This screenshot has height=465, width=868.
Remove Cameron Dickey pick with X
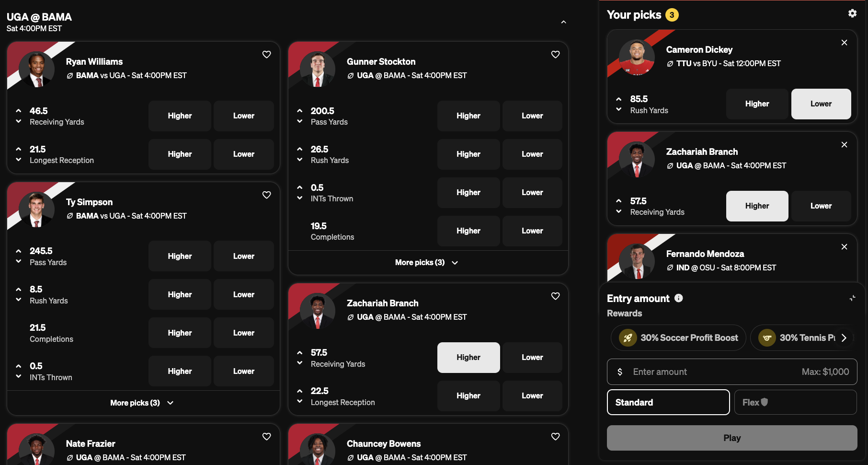pos(845,43)
